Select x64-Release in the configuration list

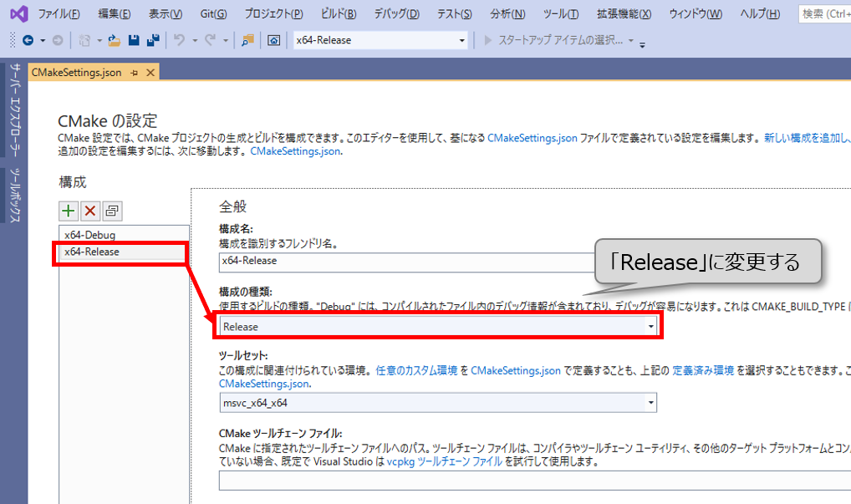tap(124, 252)
